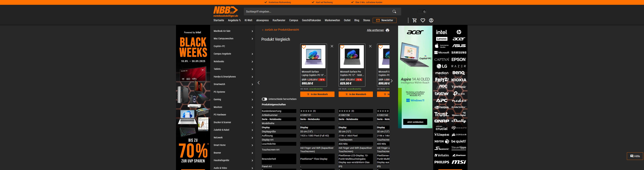The image size is (644, 170).
Task: Click Alle entfernen link
Action: click(x=375, y=30)
